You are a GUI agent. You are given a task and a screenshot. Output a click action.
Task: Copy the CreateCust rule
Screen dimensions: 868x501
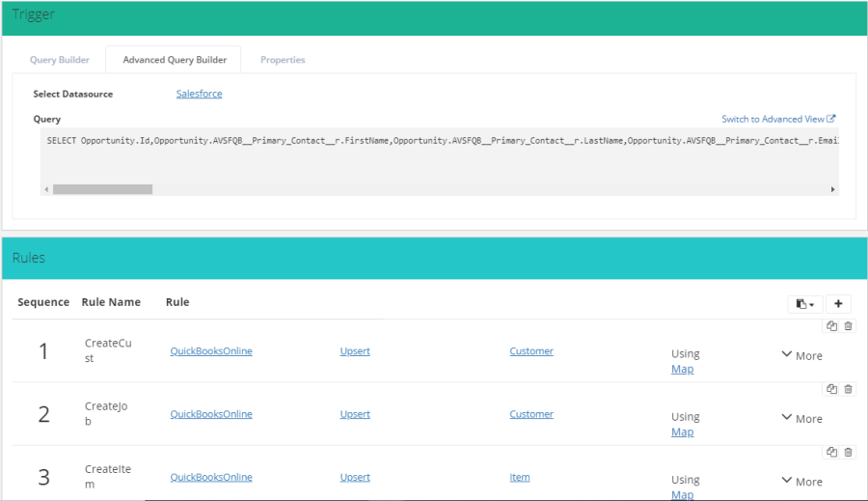click(831, 326)
